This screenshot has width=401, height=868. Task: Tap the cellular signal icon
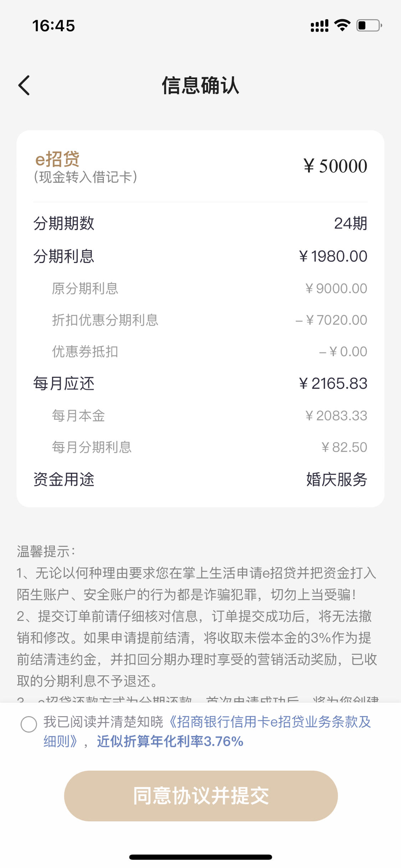tap(319, 26)
